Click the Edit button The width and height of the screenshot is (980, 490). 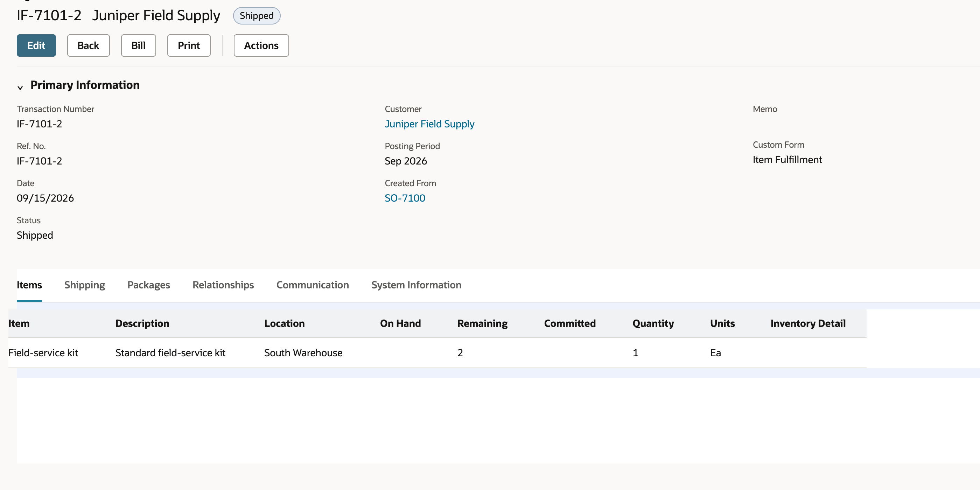[x=36, y=45]
